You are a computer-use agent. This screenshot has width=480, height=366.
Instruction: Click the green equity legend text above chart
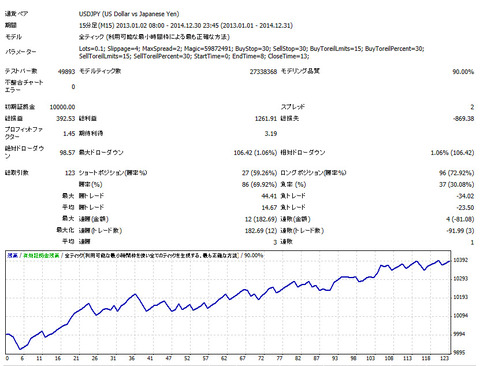pos(41,256)
